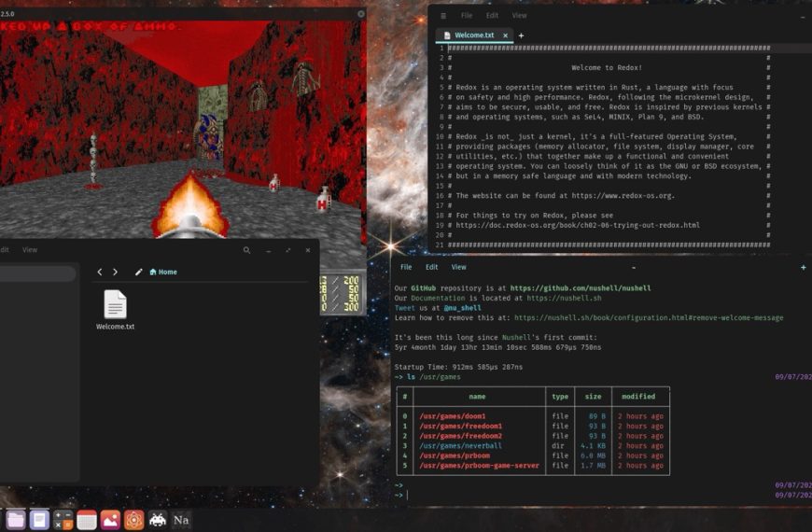Click the pencil edit-location icon
The width and height of the screenshot is (812, 532).
[138, 272]
